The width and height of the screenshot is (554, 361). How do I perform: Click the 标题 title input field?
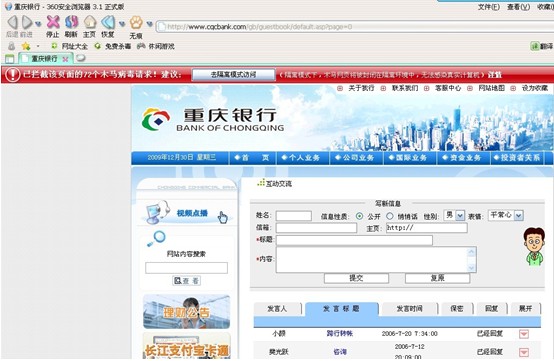354,240
